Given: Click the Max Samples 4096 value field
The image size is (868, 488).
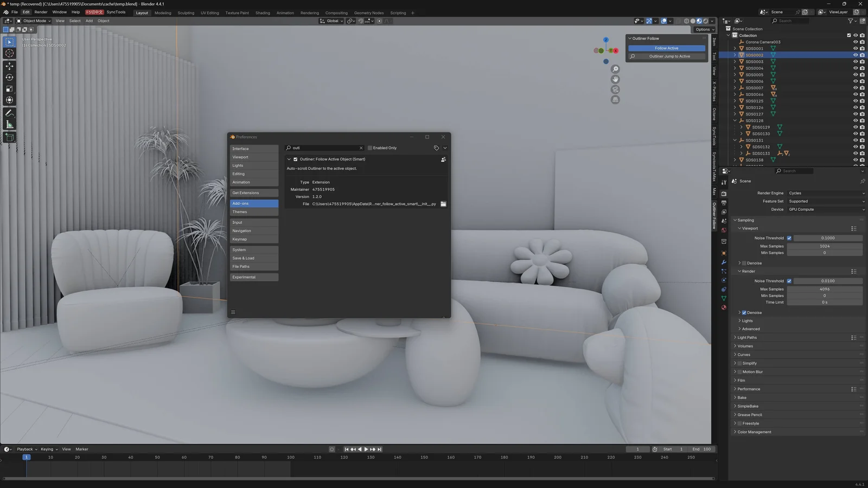Looking at the screenshot, I should [x=825, y=289].
